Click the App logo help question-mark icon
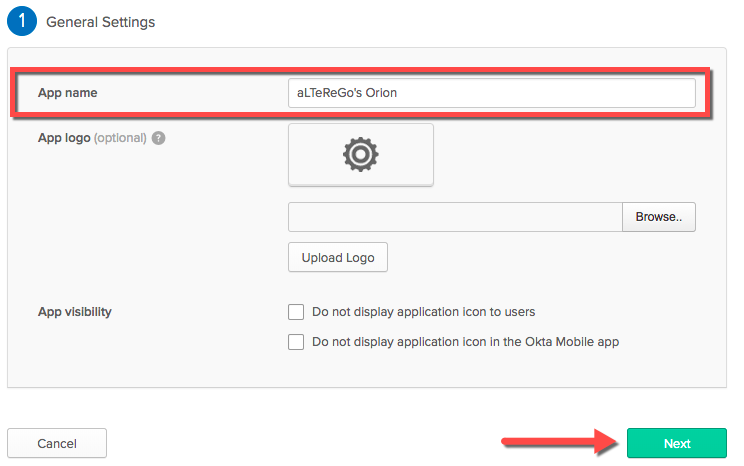 point(158,138)
